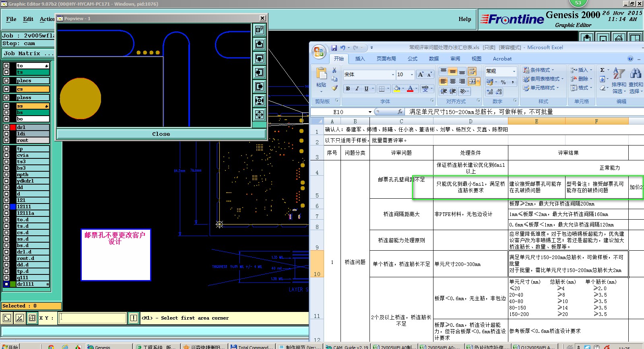
Task: Click the pan down icon in Popview
Action: click(x=260, y=58)
